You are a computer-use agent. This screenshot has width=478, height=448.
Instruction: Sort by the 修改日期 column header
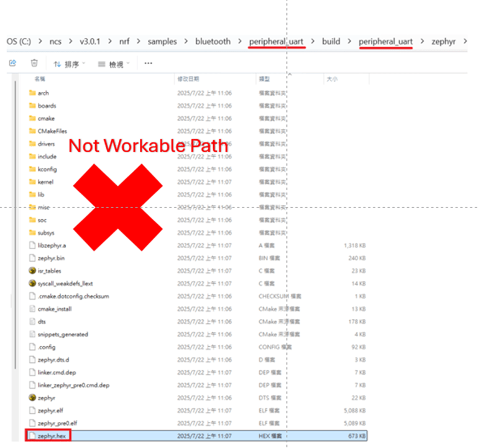[188, 80]
